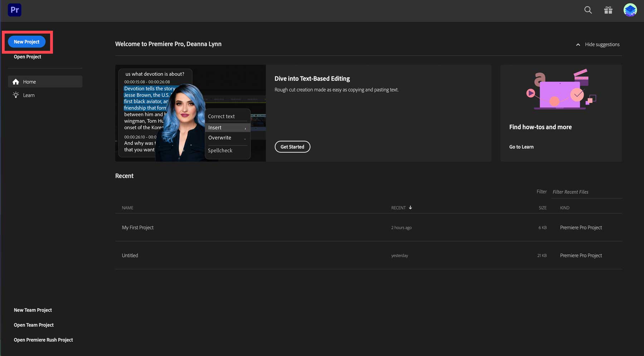Click the New Project button

point(27,42)
